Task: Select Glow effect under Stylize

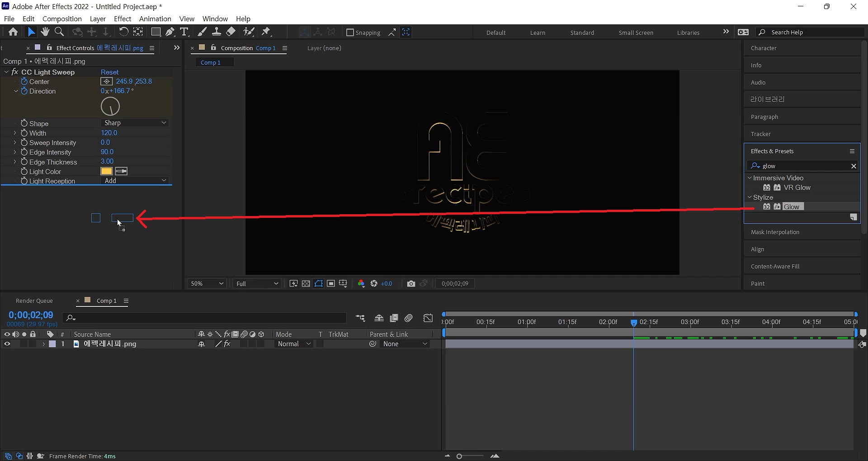Action: [x=791, y=207]
